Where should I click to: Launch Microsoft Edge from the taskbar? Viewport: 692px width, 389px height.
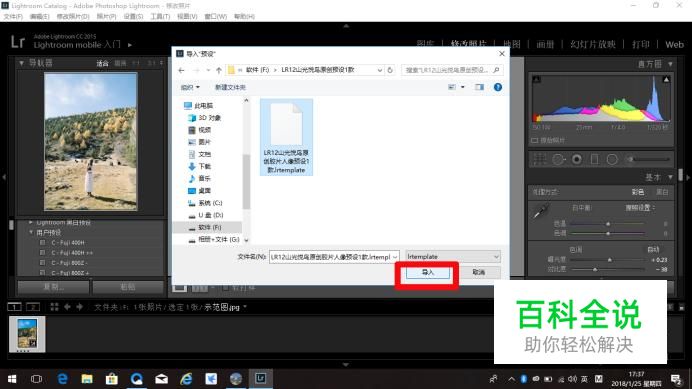pyautogui.click(x=62, y=379)
